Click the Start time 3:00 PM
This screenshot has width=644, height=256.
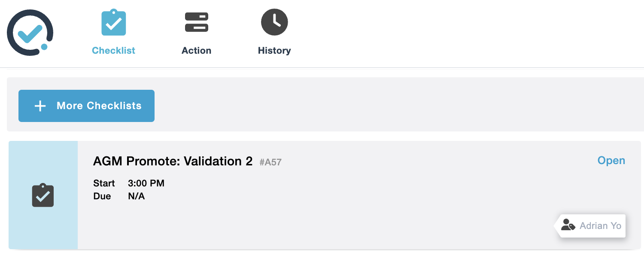[x=146, y=183]
